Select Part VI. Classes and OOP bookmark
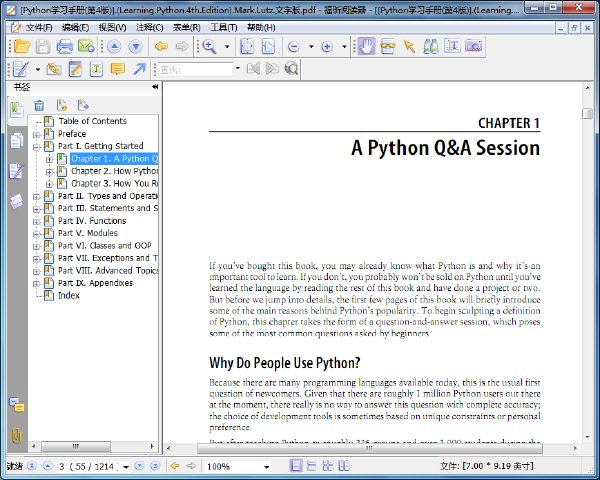600x480 pixels. coord(104,245)
